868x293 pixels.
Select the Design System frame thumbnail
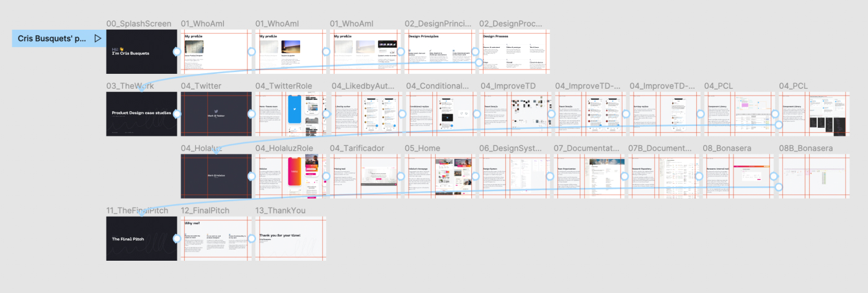tap(515, 176)
